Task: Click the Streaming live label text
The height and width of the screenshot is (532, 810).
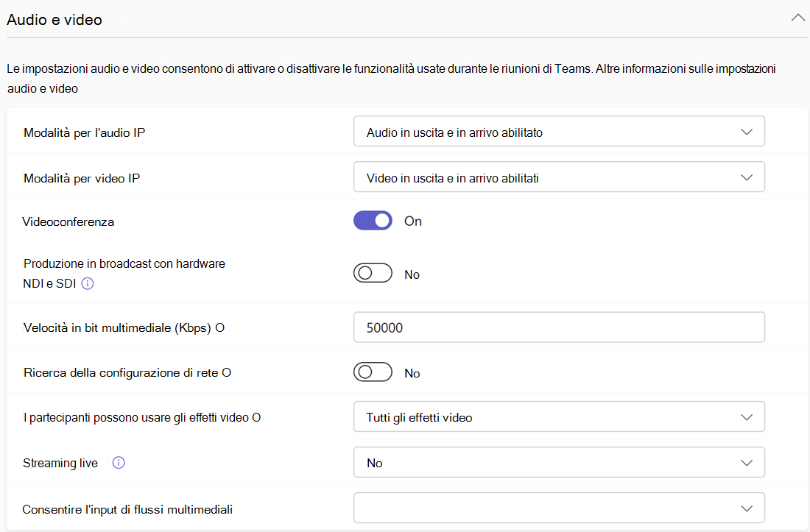Action: (x=60, y=464)
